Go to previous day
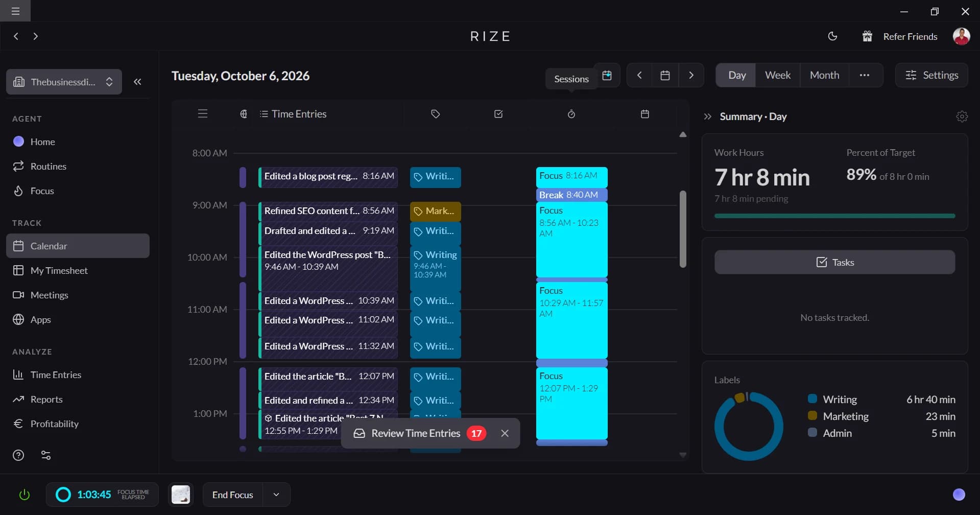The width and height of the screenshot is (980, 515). (x=639, y=75)
